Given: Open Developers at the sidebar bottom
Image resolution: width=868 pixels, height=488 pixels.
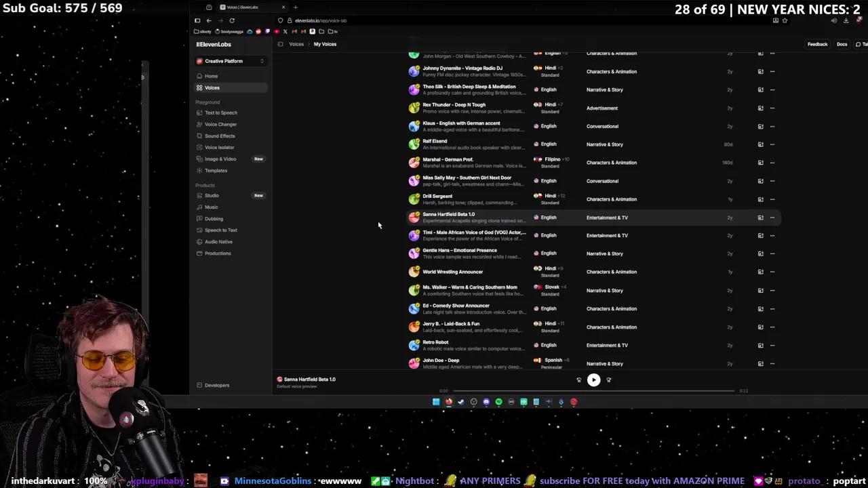Looking at the screenshot, I should [x=217, y=385].
